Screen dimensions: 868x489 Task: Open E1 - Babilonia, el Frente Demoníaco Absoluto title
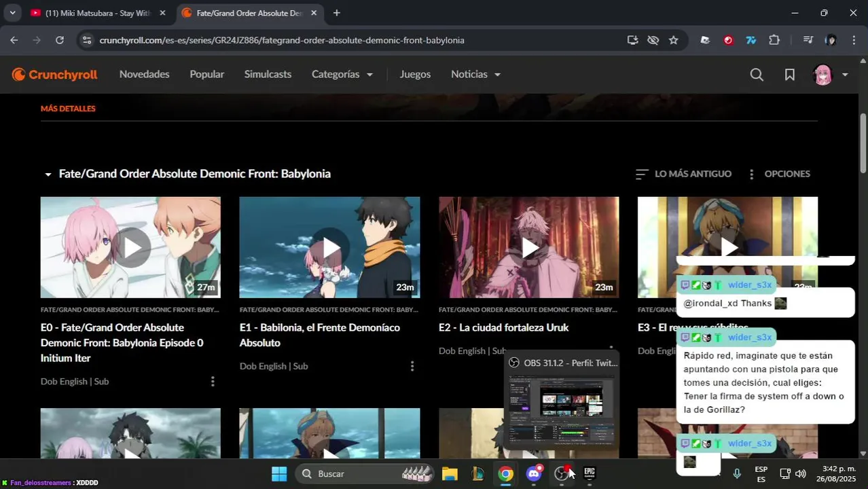320,336
